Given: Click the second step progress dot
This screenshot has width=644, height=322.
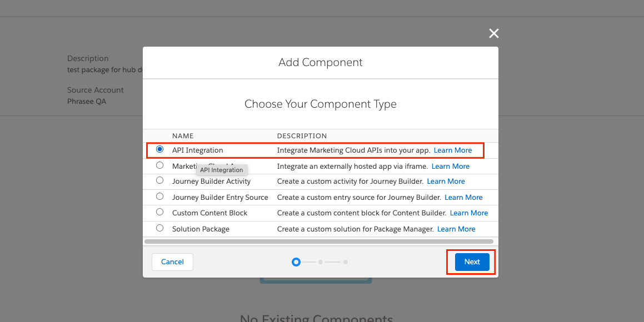Looking at the screenshot, I should (321, 261).
